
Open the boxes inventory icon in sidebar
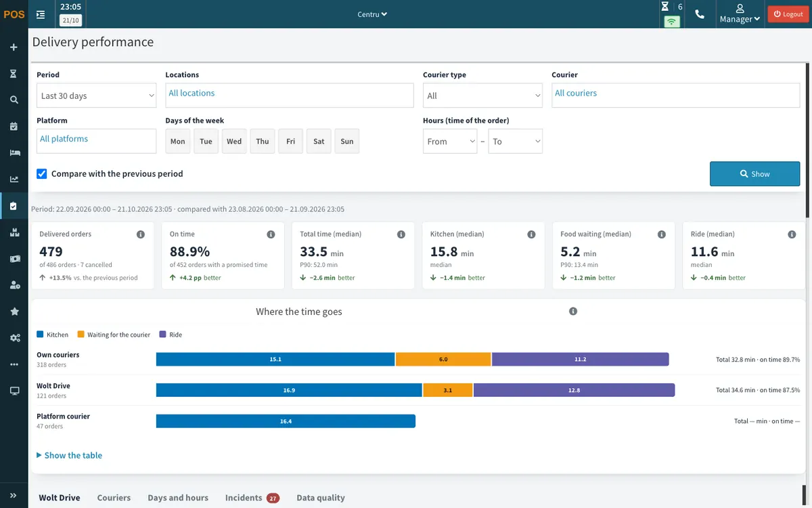tap(14, 232)
